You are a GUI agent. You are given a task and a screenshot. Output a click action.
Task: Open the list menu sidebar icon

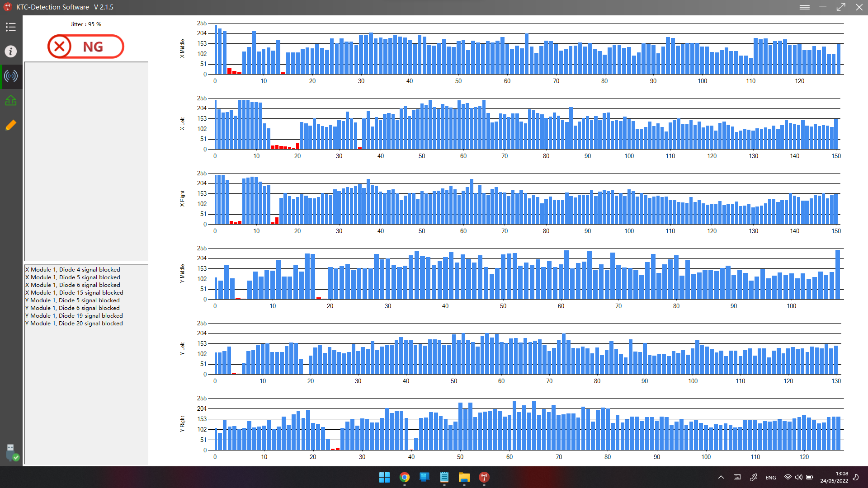tap(11, 27)
